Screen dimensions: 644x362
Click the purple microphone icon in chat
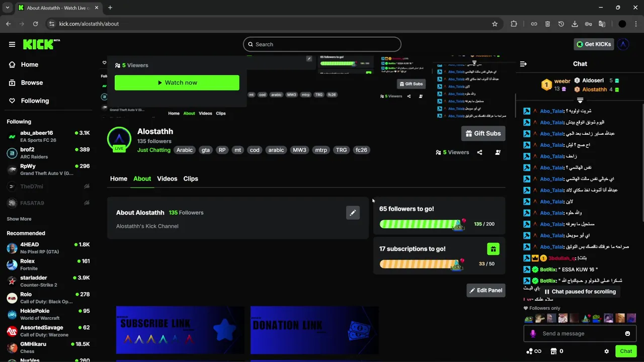[x=533, y=333]
